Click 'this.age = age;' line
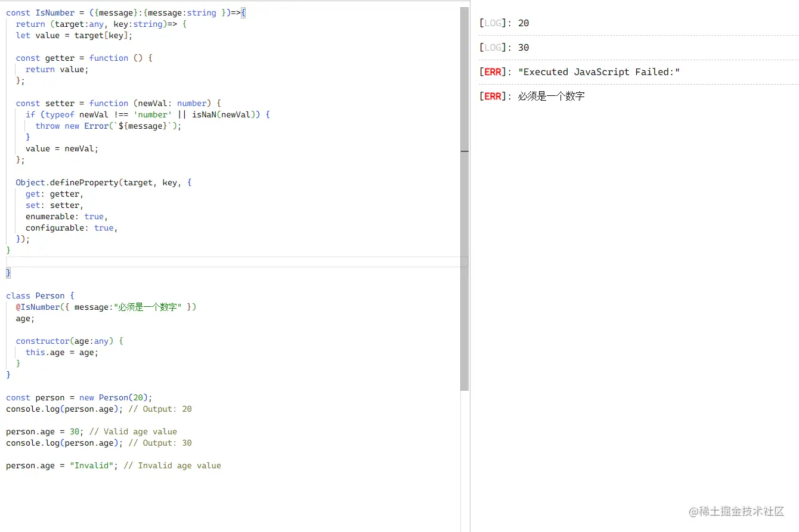799x532 pixels. point(62,352)
